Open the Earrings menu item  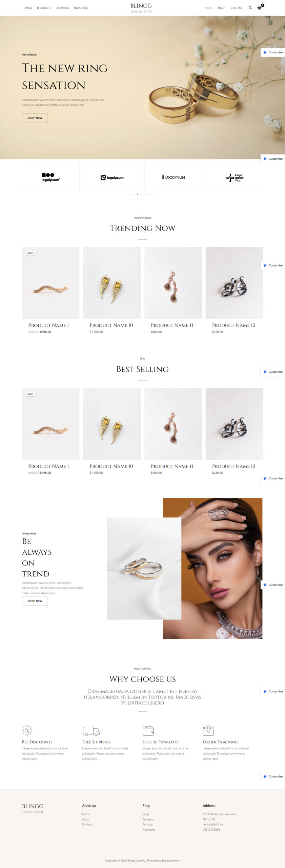[62, 8]
